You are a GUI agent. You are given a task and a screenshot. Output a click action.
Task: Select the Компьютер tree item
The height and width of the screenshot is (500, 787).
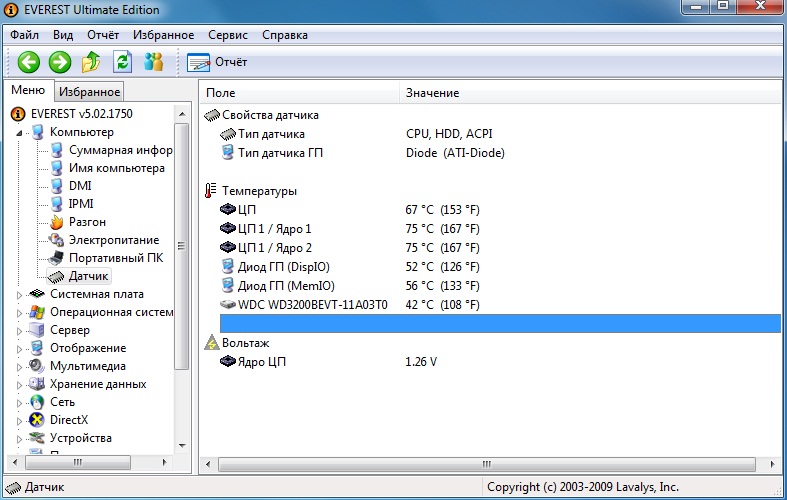coord(82,132)
